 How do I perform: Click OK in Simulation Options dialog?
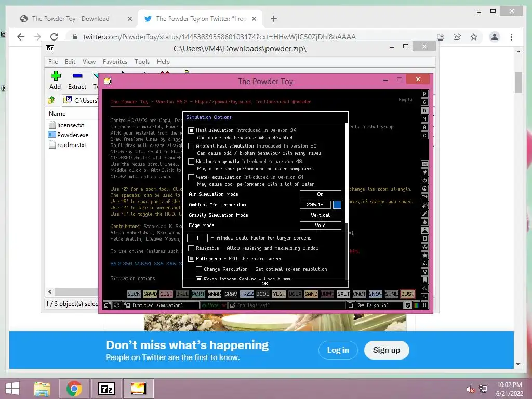click(x=265, y=283)
